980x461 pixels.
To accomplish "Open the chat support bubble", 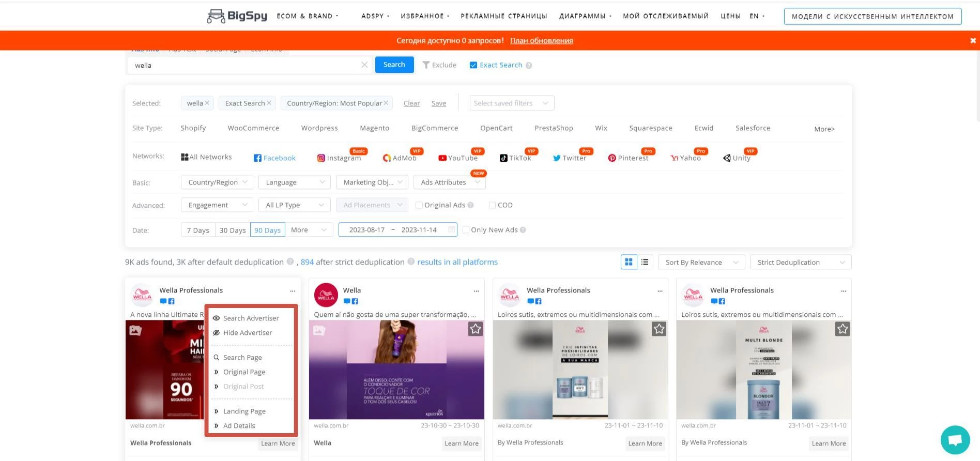I will point(955,440).
